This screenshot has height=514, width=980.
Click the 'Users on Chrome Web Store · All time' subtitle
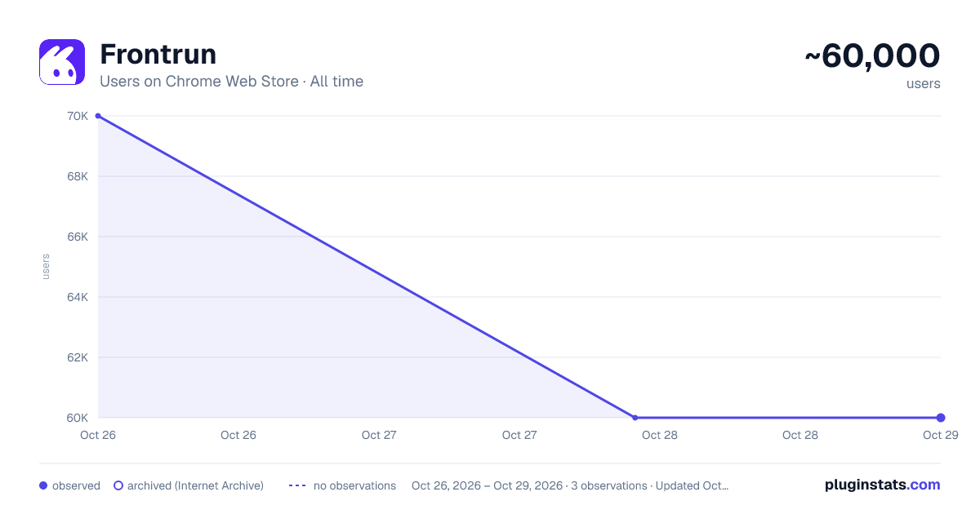tap(231, 82)
